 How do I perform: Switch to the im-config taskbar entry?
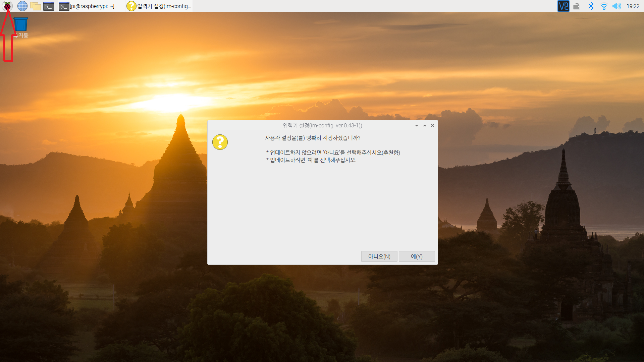click(159, 6)
